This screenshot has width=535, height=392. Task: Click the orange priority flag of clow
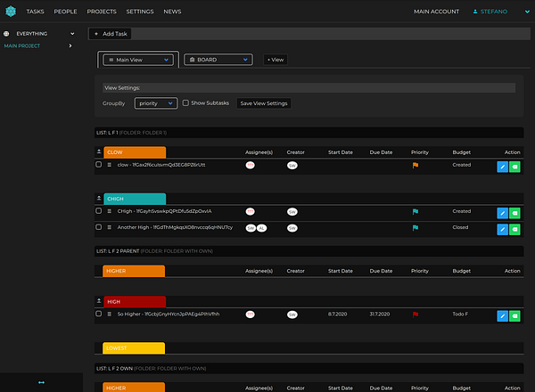pyautogui.click(x=416, y=166)
